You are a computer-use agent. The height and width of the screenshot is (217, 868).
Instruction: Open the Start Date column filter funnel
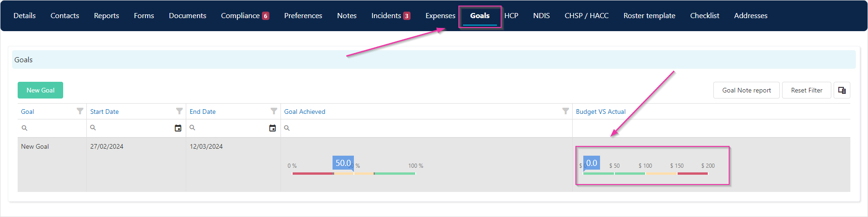179,111
